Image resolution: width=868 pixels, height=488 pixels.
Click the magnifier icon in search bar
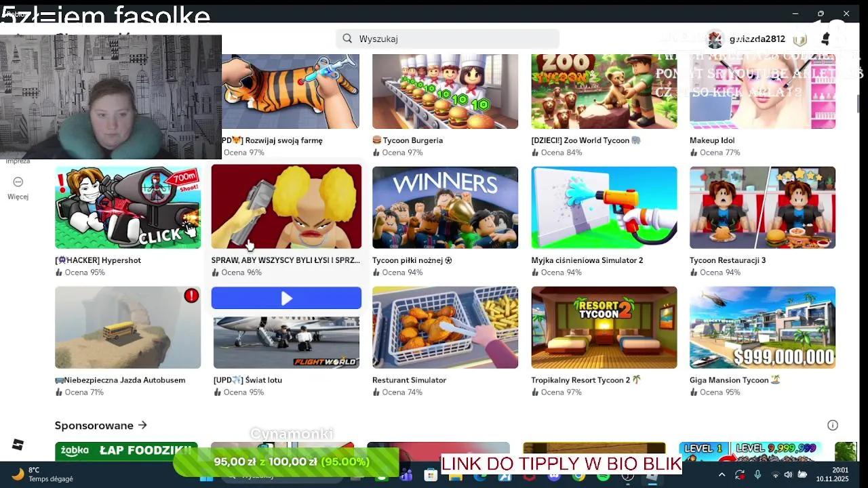click(347, 39)
